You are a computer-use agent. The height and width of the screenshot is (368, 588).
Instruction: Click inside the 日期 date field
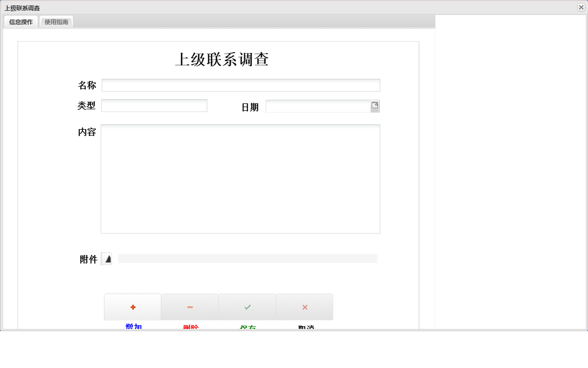pyautogui.click(x=319, y=106)
